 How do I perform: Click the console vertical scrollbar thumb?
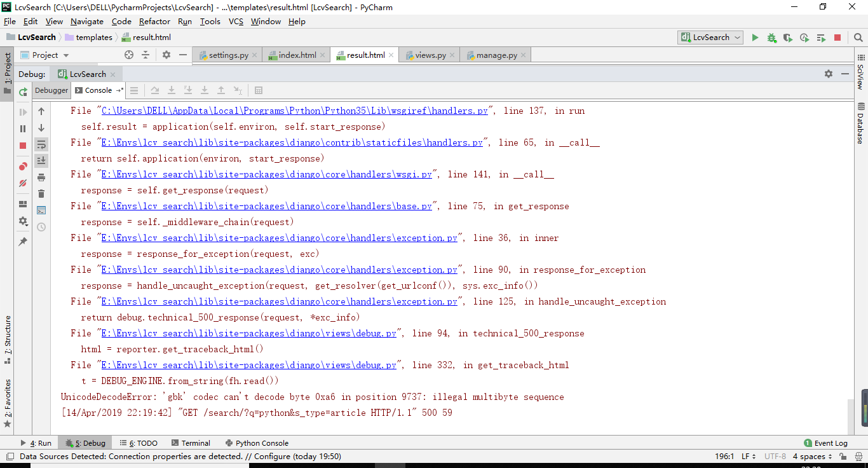coord(850,416)
